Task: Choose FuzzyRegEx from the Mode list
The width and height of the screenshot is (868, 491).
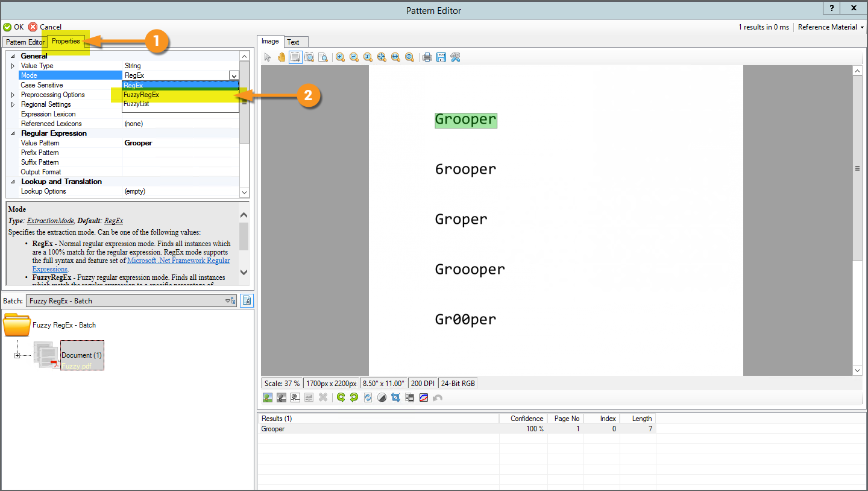Action: 180,95
